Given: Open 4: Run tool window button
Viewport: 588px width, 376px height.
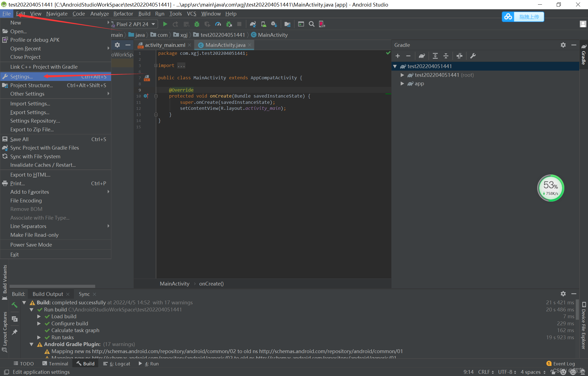Looking at the screenshot, I should pyautogui.click(x=149, y=363).
